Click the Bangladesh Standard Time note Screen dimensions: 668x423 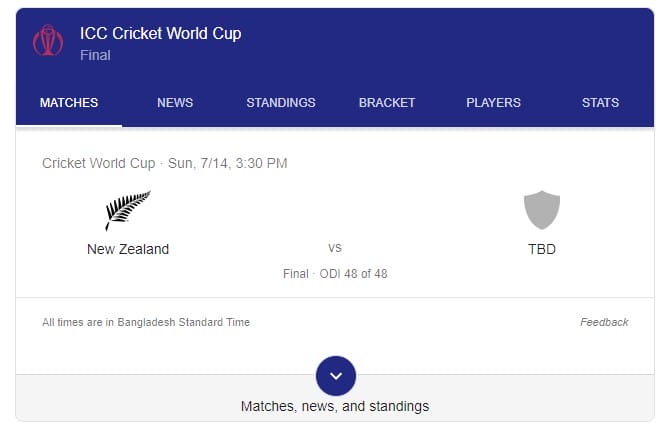146,322
